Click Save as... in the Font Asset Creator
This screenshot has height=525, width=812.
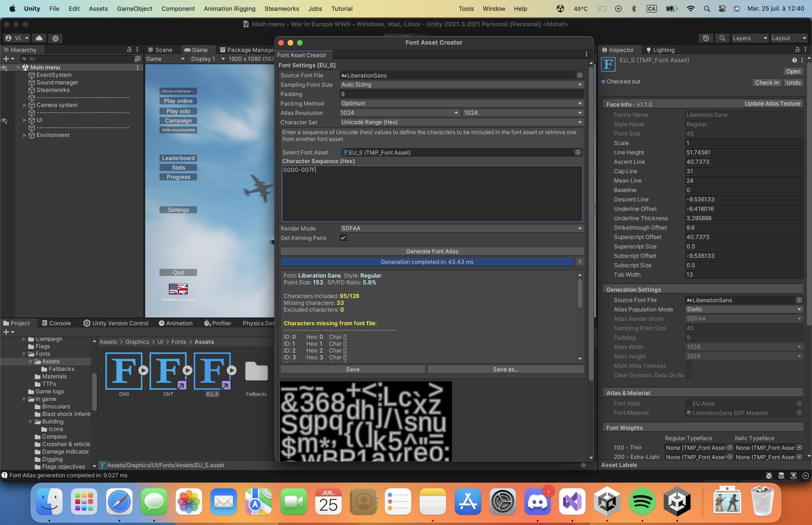tap(506, 369)
